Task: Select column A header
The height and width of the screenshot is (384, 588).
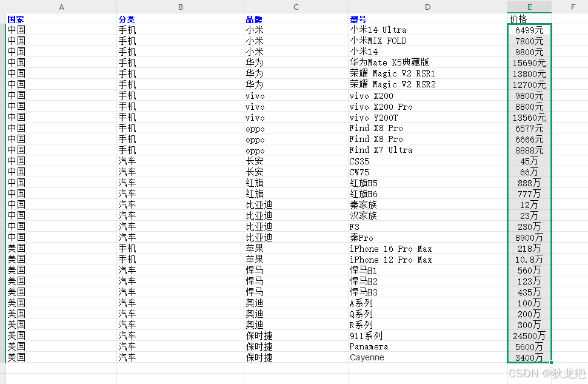Action: 61,7
